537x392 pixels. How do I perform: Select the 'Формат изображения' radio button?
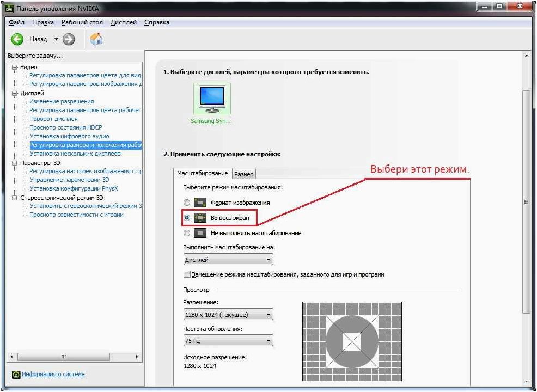(x=187, y=203)
